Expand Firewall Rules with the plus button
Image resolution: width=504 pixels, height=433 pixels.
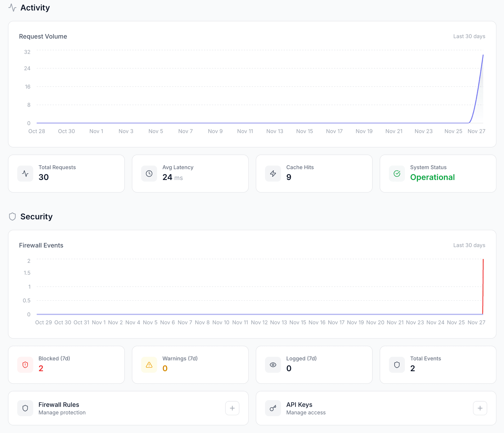(232, 408)
